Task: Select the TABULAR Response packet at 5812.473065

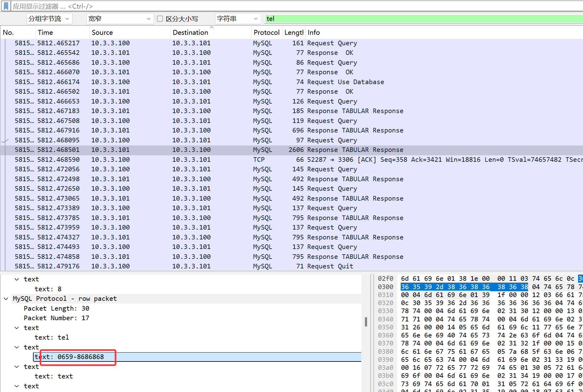Action: pyautogui.click(x=291, y=198)
